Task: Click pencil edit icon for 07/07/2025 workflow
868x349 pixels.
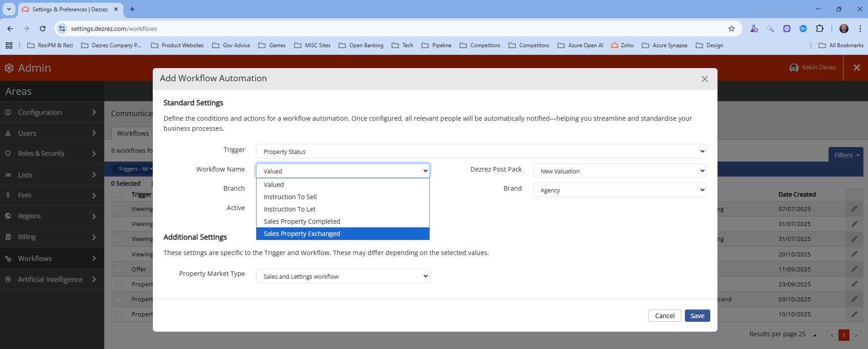Action: pyautogui.click(x=854, y=209)
